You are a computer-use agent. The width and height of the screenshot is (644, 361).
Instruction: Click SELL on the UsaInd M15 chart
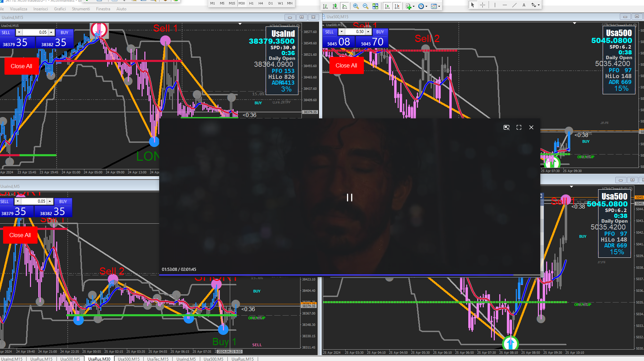tap(7, 33)
